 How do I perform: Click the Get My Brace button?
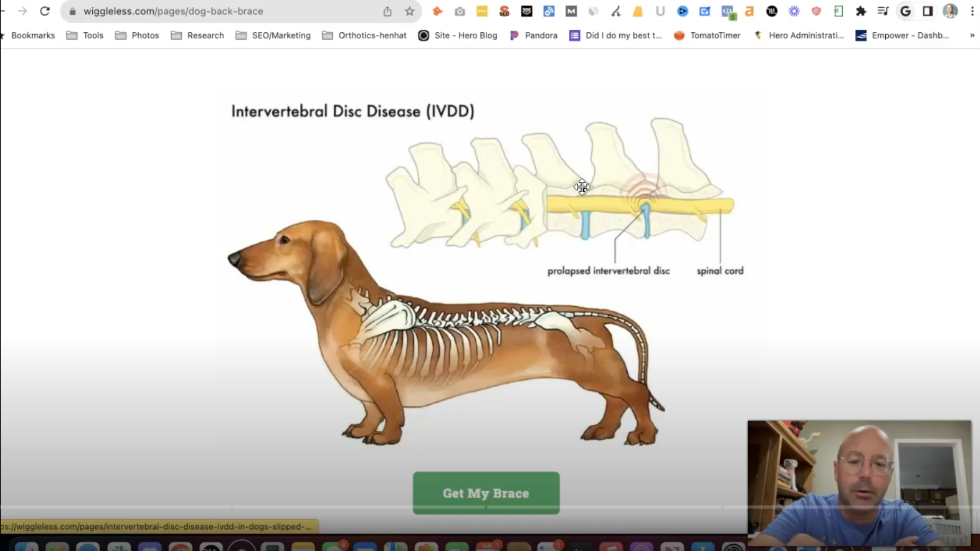coord(486,493)
